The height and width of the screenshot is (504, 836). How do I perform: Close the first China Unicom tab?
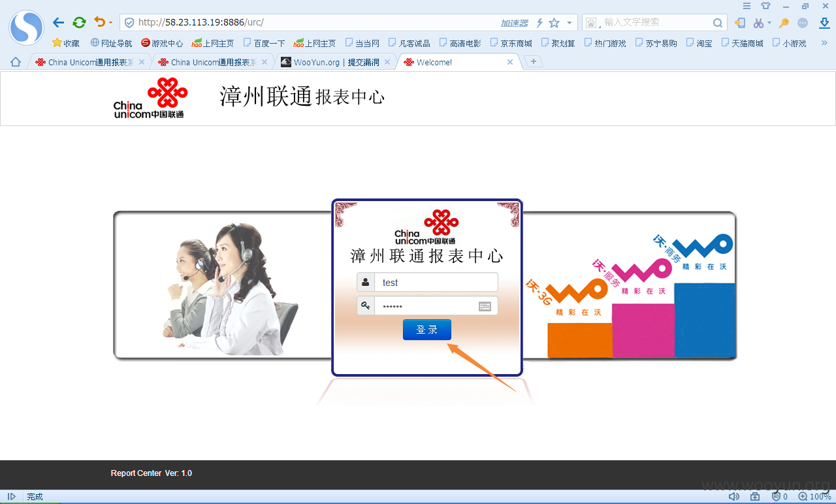tap(142, 62)
